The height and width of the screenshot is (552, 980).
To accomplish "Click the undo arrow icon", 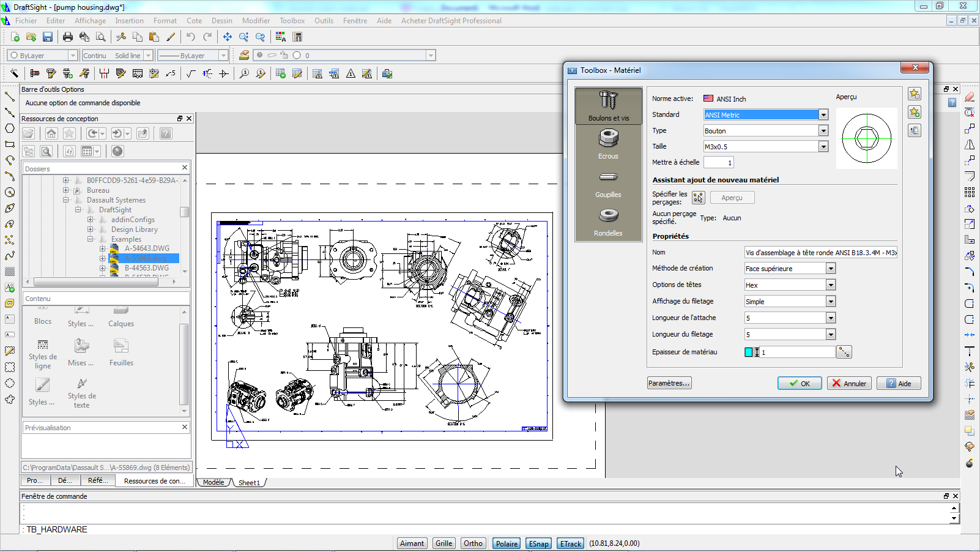I will [191, 37].
